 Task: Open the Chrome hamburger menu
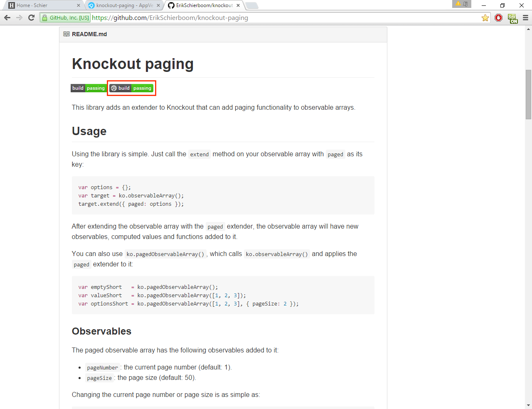525,18
